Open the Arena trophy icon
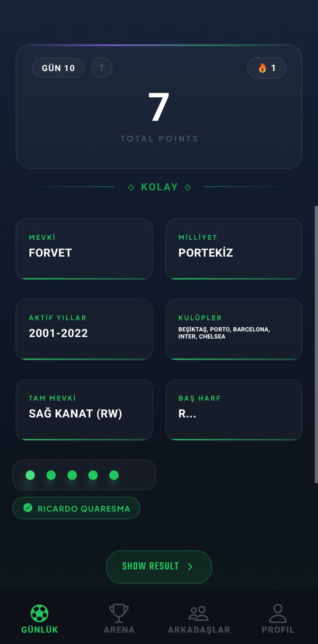The image size is (318, 644). pos(119,613)
